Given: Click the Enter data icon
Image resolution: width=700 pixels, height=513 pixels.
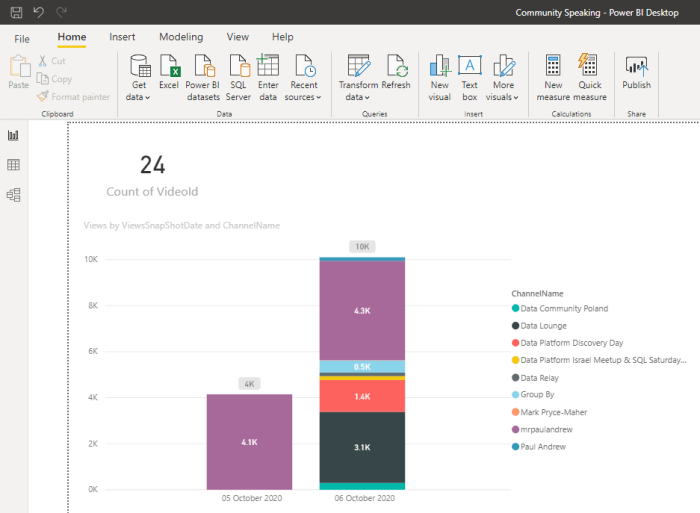Looking at the screenshot, I should tap(268, 76).
